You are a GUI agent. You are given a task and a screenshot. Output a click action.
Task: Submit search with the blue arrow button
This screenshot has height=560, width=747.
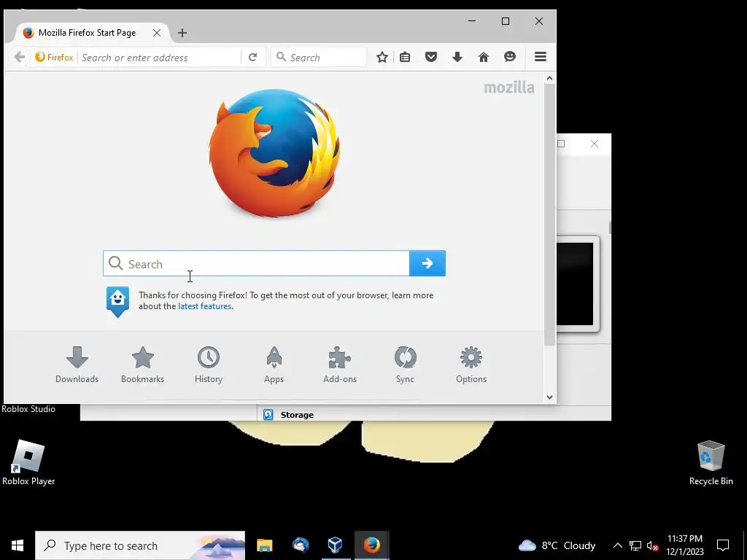click(427, 263)
